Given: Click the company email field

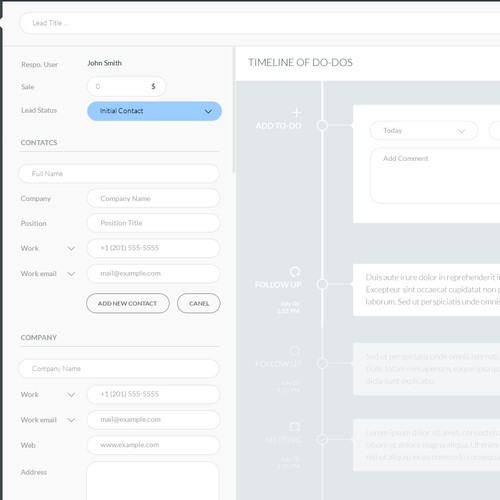Looking at the screenshot, I should point(153,419).
